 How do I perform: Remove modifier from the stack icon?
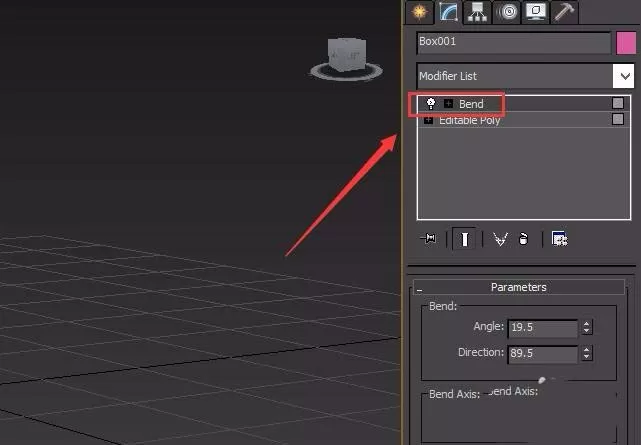pyautogui.click(x=523, y=239)
